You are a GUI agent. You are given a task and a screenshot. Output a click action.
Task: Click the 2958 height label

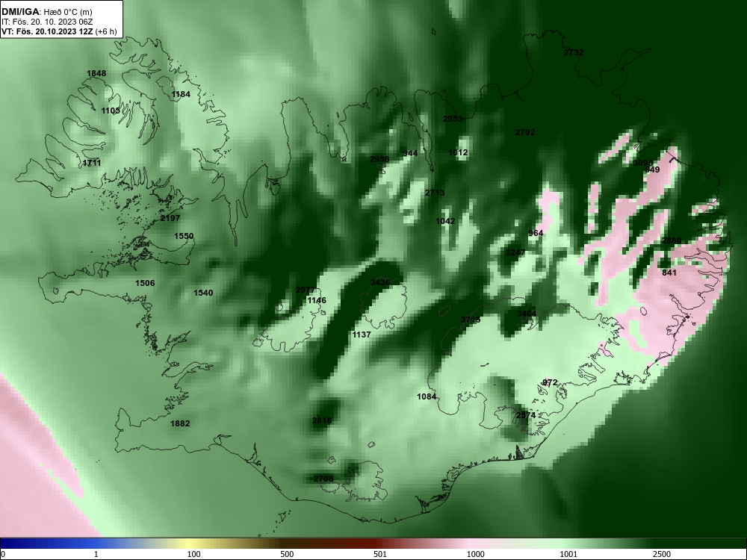[379, 159]
